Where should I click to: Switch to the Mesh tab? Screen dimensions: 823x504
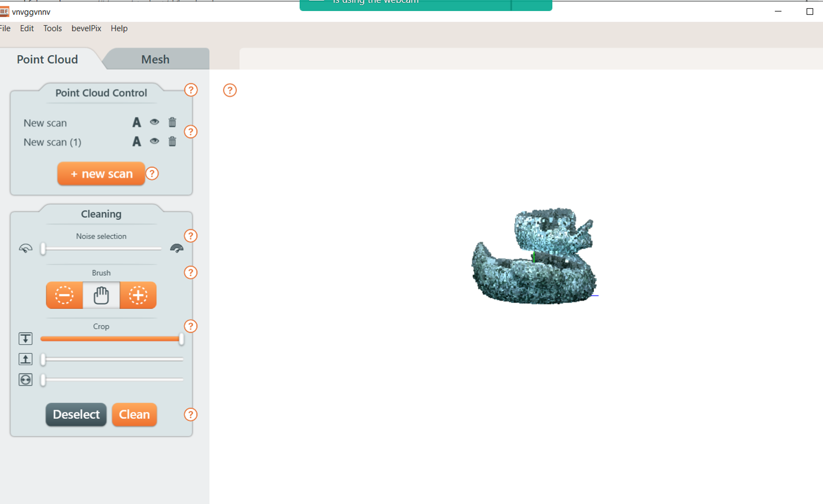pos(155,60)
